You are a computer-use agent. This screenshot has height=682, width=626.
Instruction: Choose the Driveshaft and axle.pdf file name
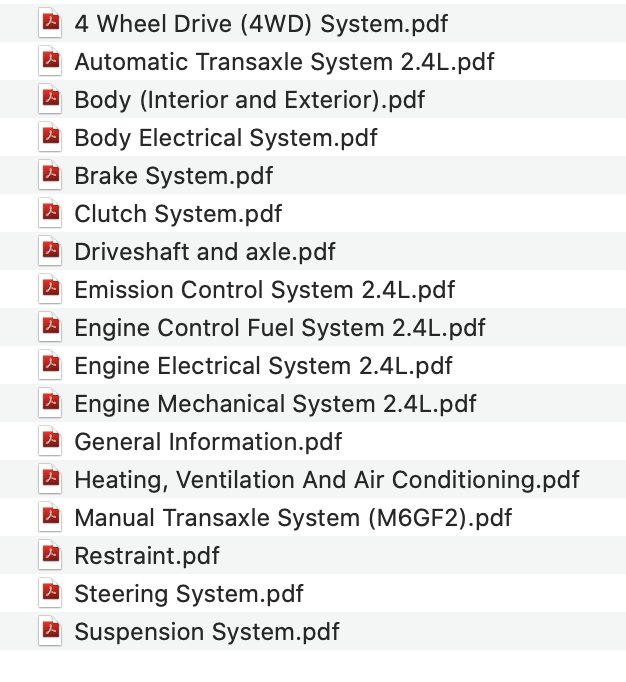point(205,252)
